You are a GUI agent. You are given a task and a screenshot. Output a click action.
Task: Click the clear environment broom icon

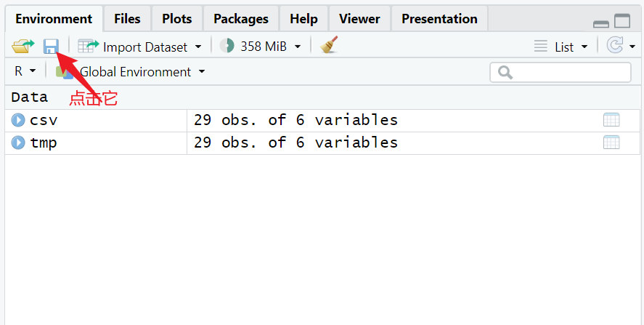(x=330, y=46)
